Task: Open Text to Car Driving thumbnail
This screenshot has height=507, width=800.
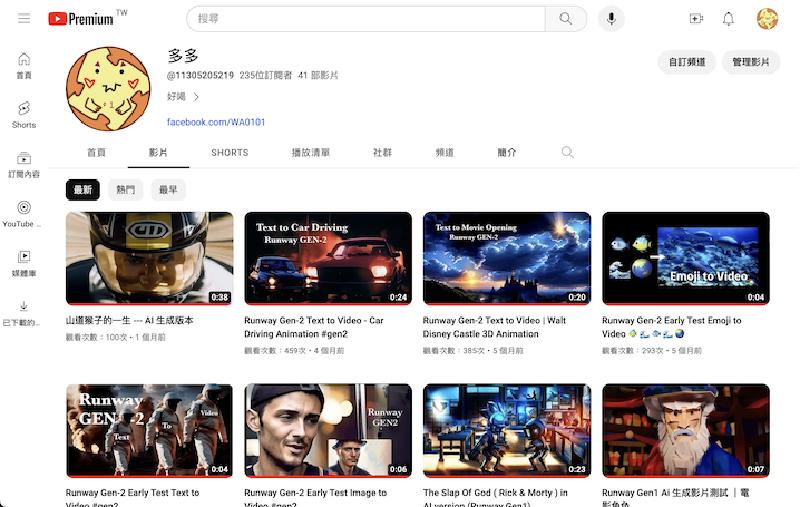Action: coord(328,259)
